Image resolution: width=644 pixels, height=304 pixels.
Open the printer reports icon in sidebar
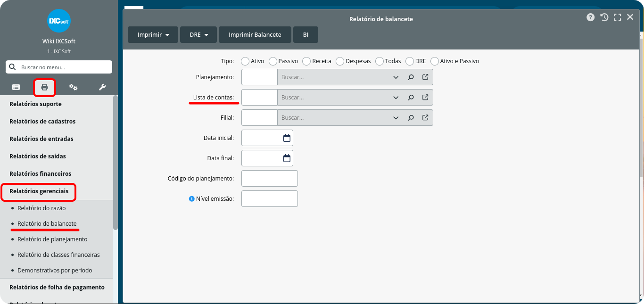[45, 87]
